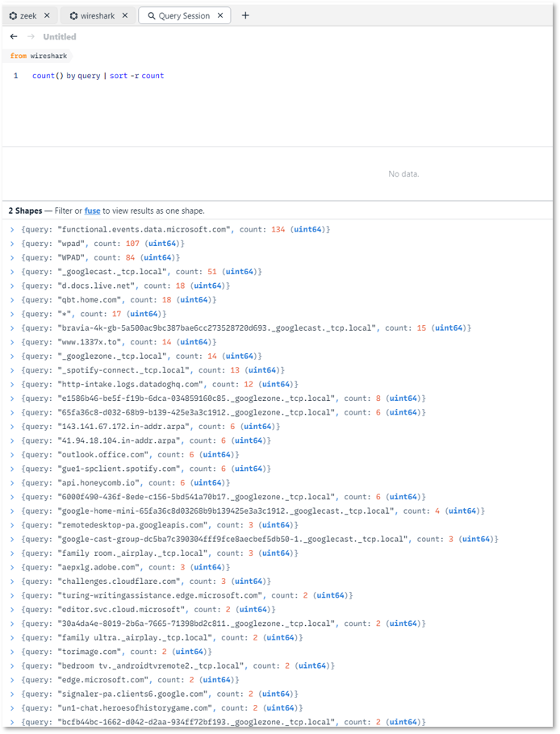Expand the lowercase "wpad" record row
The image size is (560, 734).
12,244
